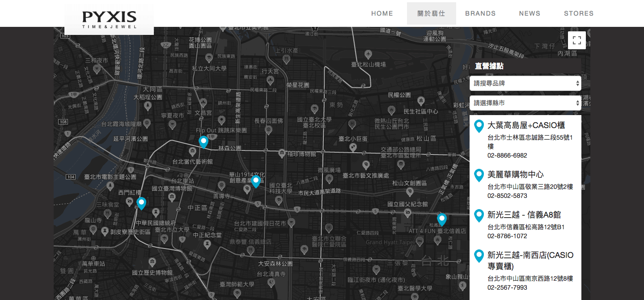The width and height of the screenshot is (644, 300).
Task: Open the 請搜尋品牌 brand dropdown
Action: (x=525, y=83)
